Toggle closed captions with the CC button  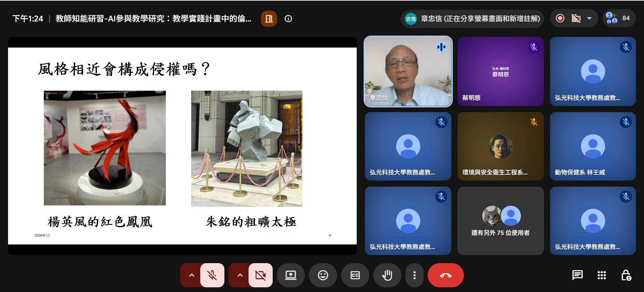pyautogui.click(x=355, y=276)
